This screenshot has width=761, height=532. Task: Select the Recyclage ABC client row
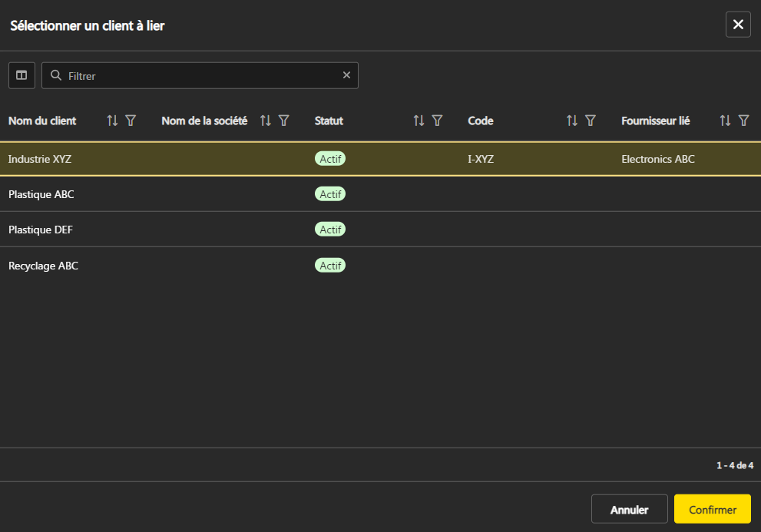pos(43,266)
